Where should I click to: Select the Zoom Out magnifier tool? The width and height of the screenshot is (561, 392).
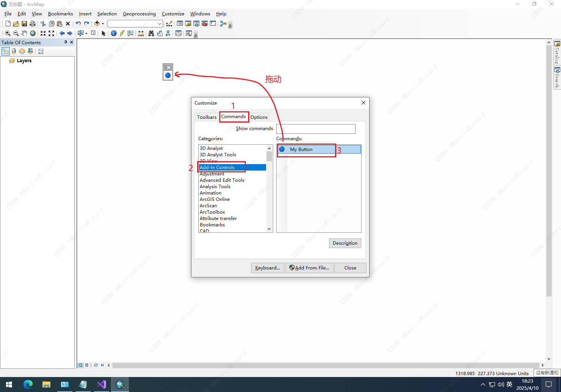click(16, 33)
